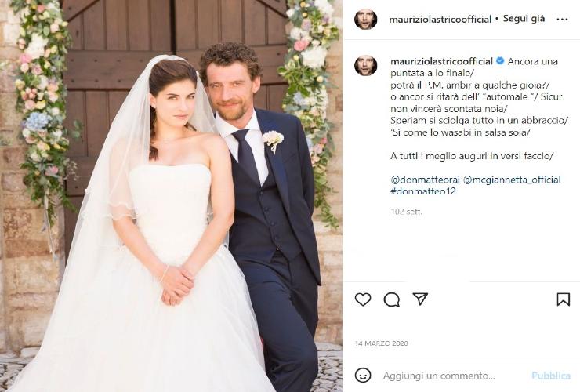Click the wedding photo

pyautogui.click(x=172, y=196)
